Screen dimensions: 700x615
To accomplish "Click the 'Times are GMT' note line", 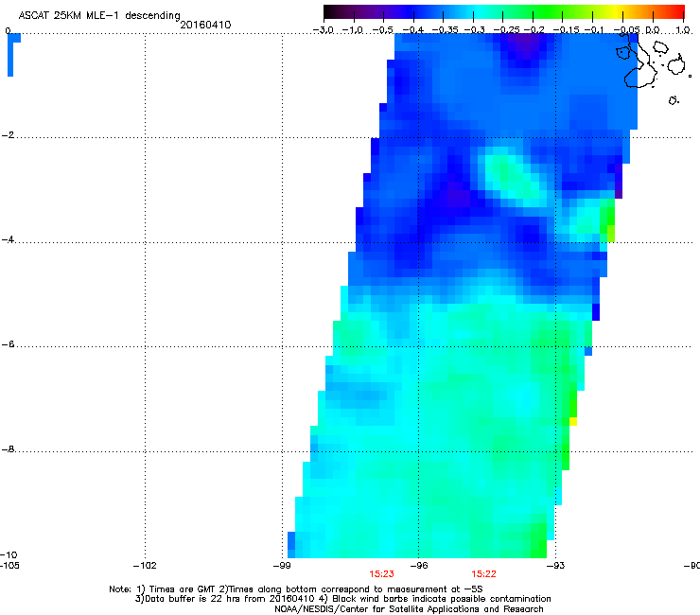I will (x=296, y=589).
